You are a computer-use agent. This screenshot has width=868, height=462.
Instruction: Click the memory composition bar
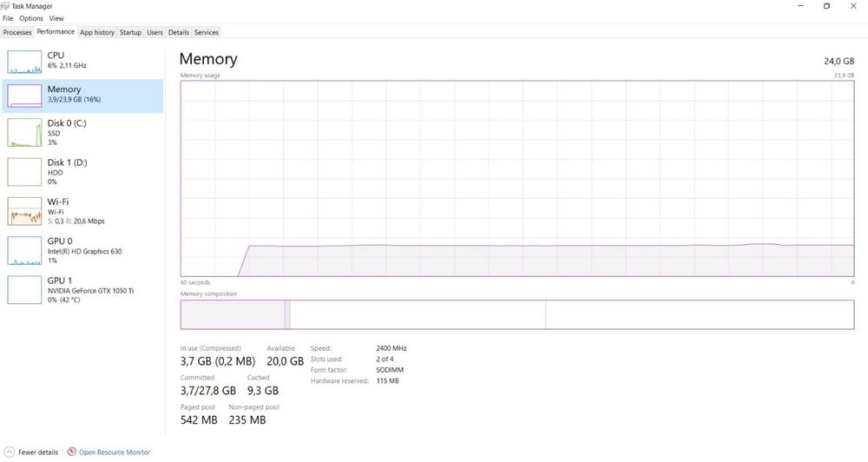517,314
